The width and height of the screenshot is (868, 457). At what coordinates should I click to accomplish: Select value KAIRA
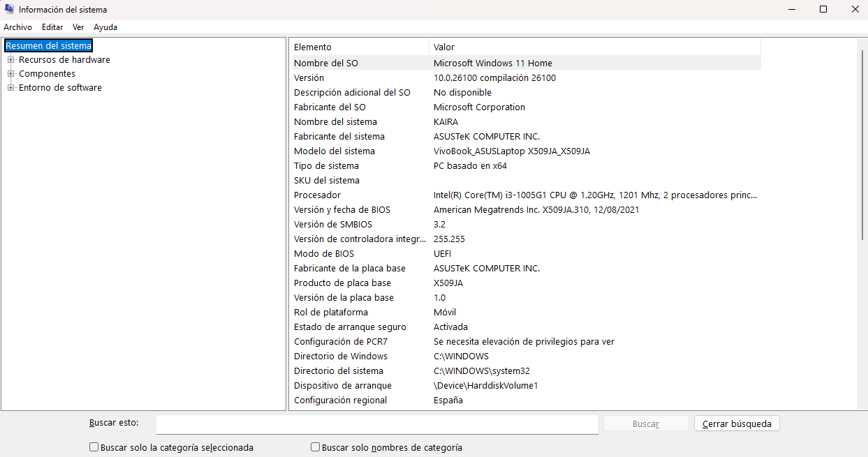point(446,121)
